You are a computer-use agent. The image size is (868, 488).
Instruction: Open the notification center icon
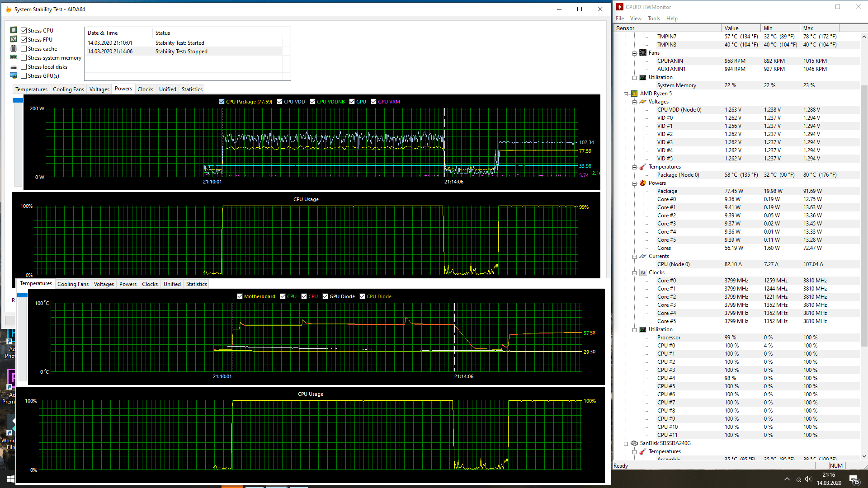click(854, 479)
